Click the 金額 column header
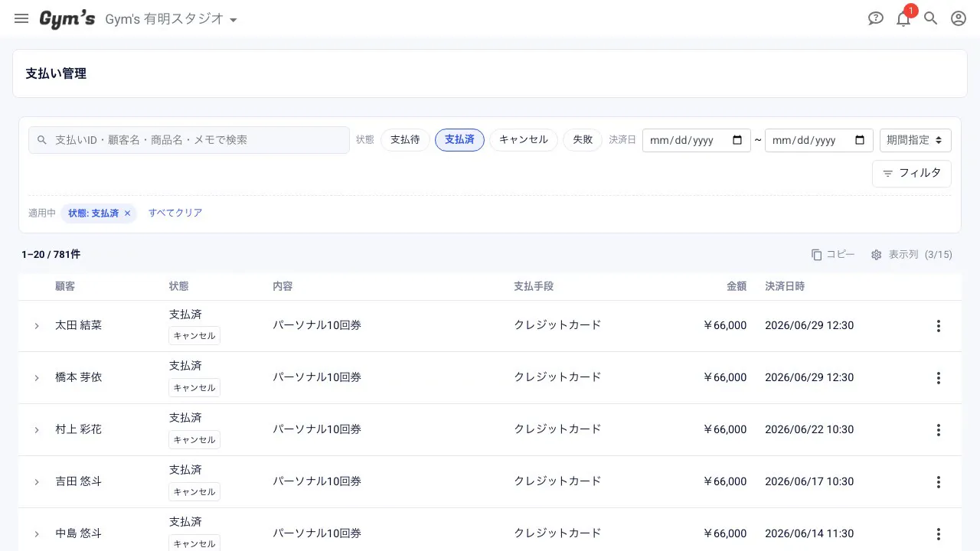The image size is (980, 551). (x=737, y=286)
